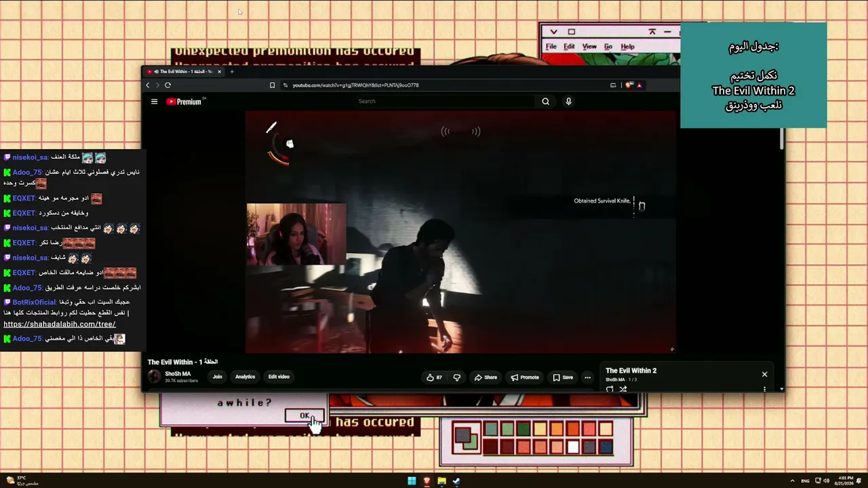This screenshot has width=868, height=488.
Task: Toggle shuffle playlist
Action: tap(623, 389)
